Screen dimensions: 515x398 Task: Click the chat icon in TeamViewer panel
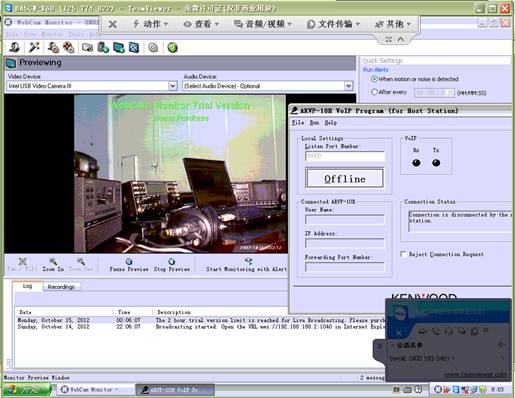pos(461,331)
